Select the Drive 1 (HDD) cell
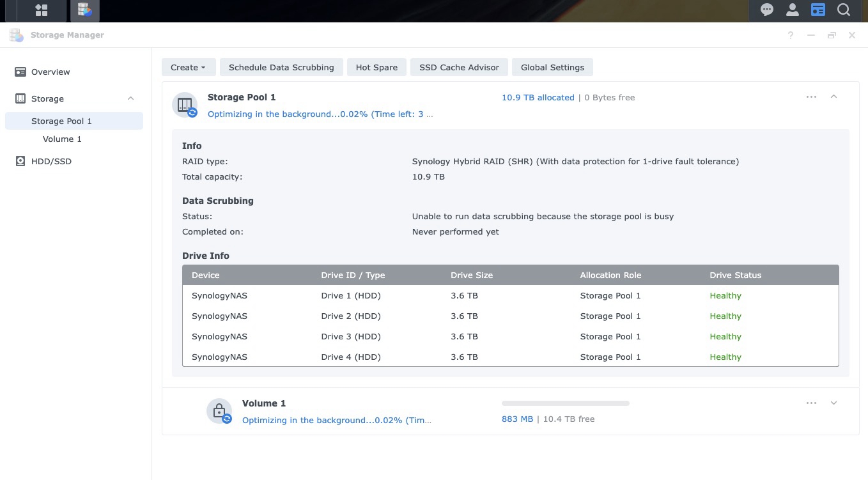The image size is (868, 480). point(351,296)
